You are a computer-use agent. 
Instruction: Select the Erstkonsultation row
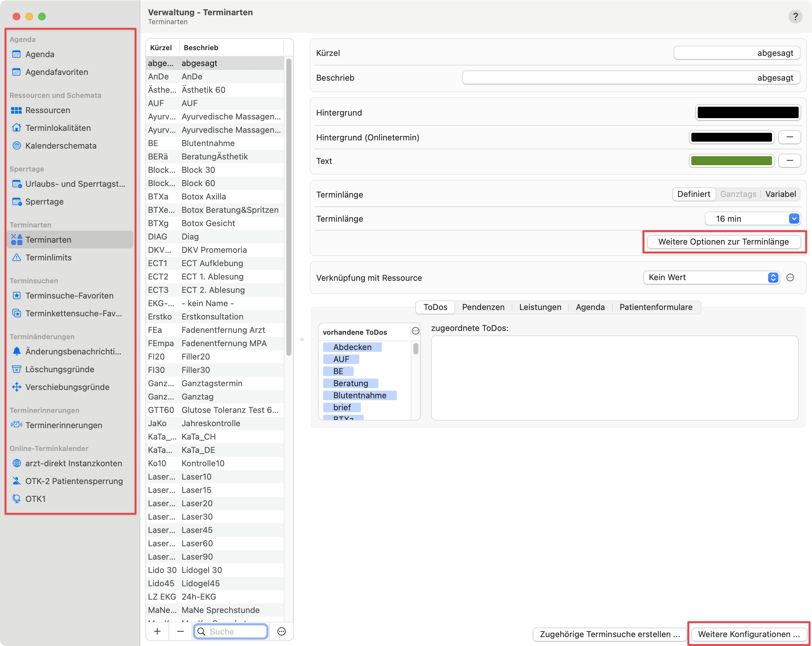(x=215, y=317)
